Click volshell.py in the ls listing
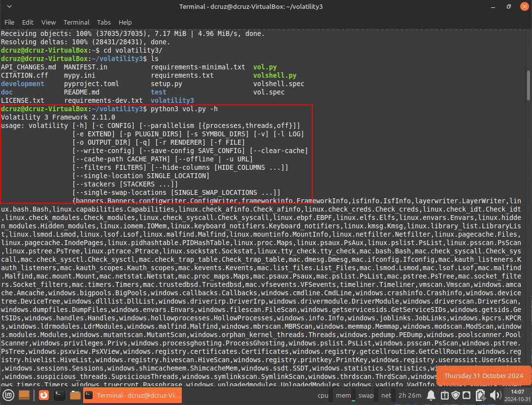The image size is (532, 405). tap(275, 76)
